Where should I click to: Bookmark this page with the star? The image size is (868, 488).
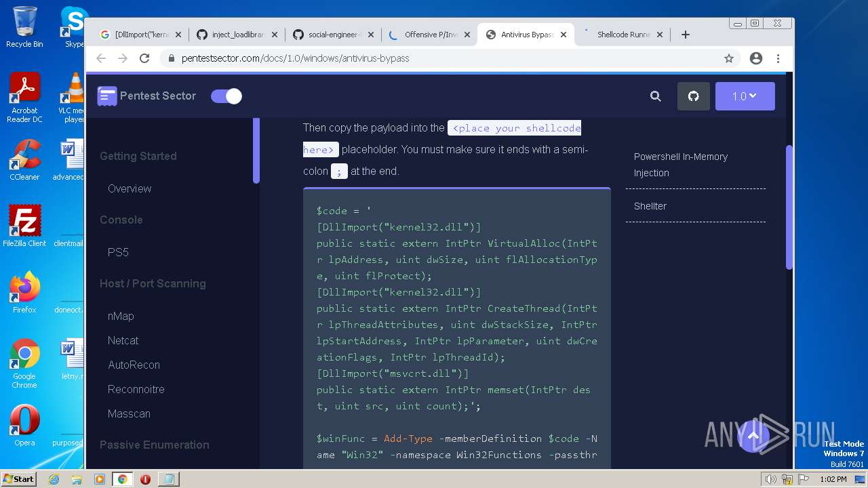729,58
